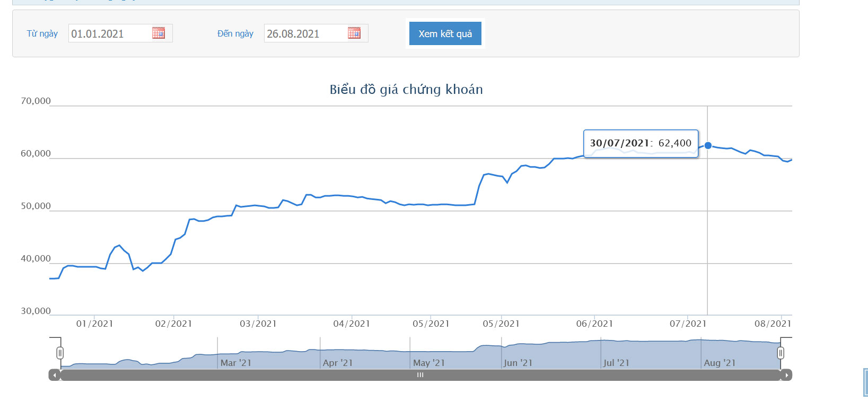Click the Mar '21 marker in the navigator
The width and height of the screenshot is (868, 401).
tap(235, 363)
